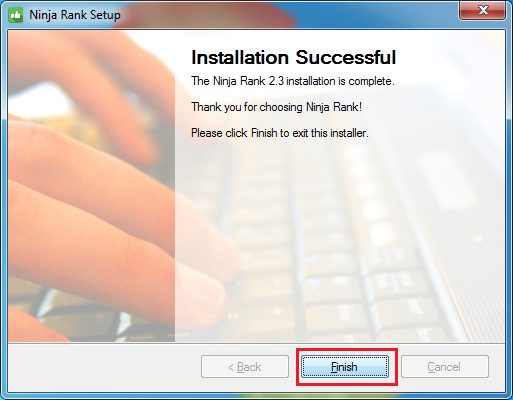Click Finish to exit the installer
The height and width of the screenshot is (400, 513).
(x=345, y=367)
